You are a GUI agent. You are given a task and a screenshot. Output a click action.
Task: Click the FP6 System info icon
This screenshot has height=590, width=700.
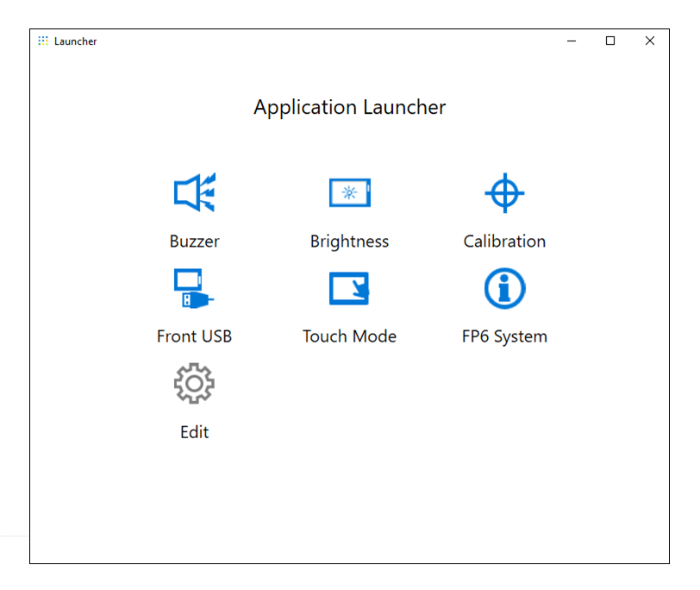click(504, 288)
